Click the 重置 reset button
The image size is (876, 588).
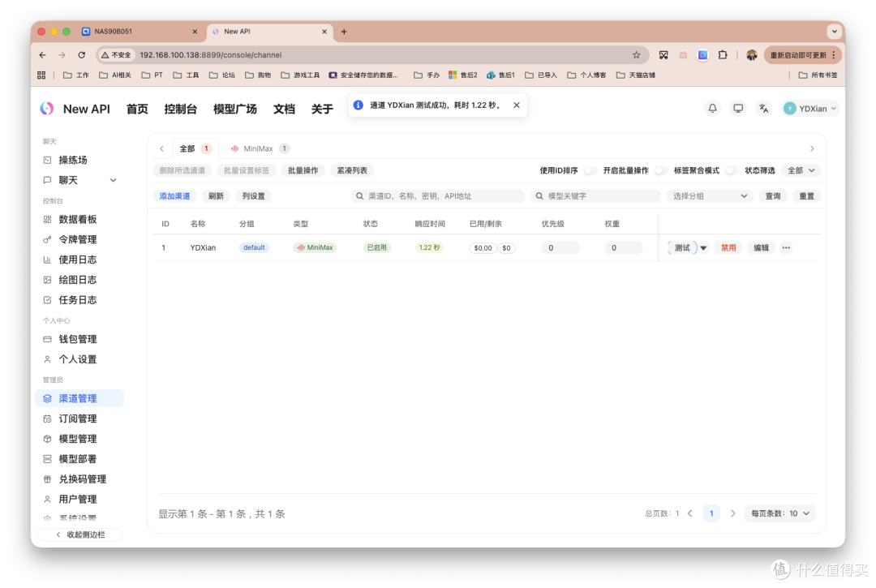pos(807,196)
